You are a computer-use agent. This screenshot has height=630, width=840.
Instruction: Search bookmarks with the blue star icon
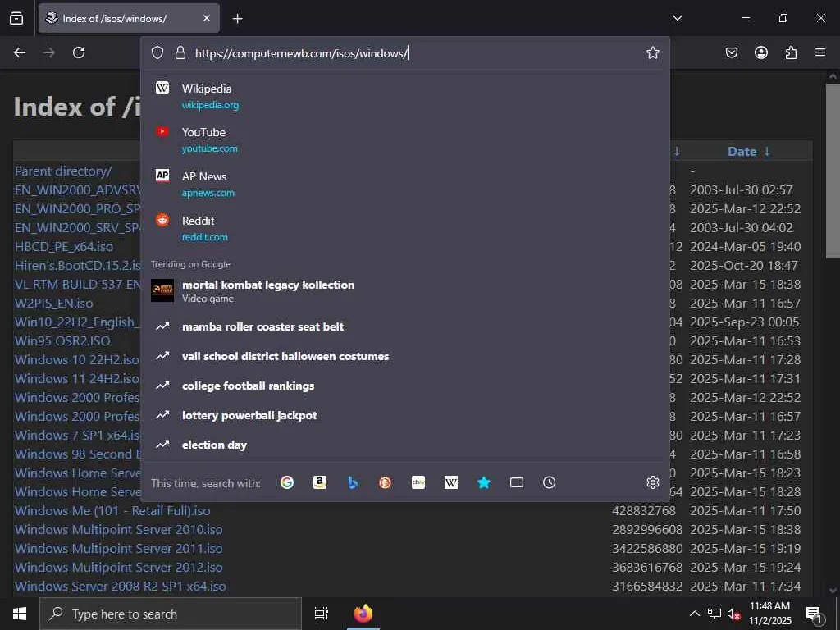pos(484,482)
